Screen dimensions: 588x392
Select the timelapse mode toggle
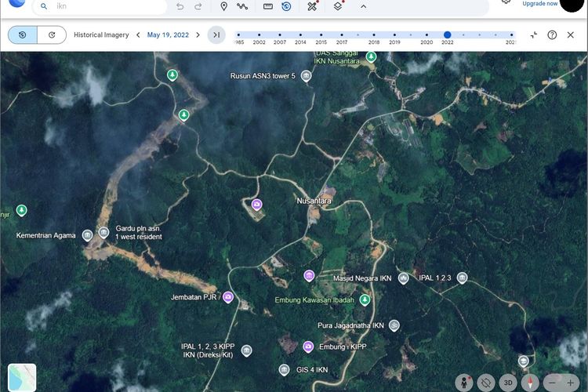coord(52,34)
